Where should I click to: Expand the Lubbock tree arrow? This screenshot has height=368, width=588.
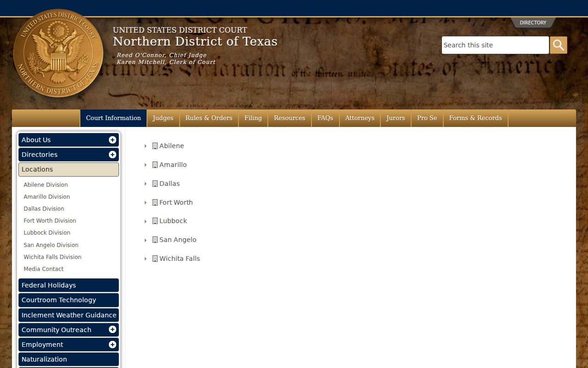coord(146,221)
